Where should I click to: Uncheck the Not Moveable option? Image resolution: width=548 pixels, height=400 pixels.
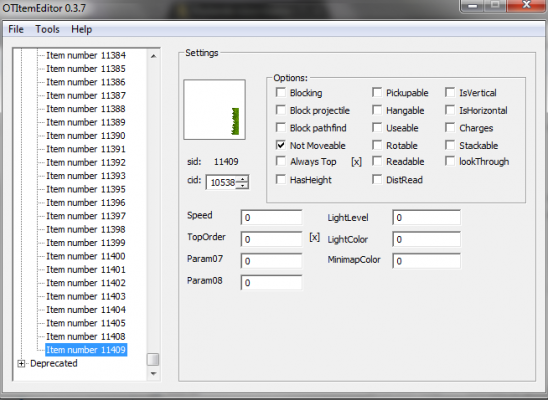281,145
